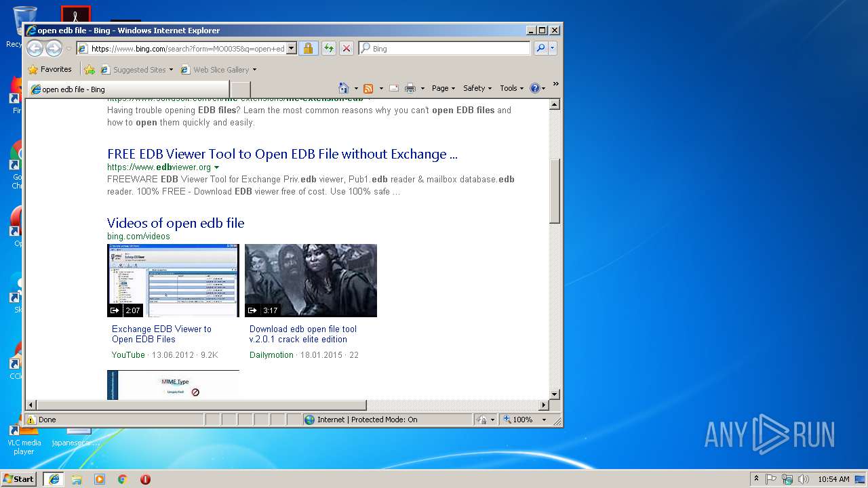Click the horizontal scrollbar left arrow
The width and height of the screenshot is (868, 488).
point(31,405)
